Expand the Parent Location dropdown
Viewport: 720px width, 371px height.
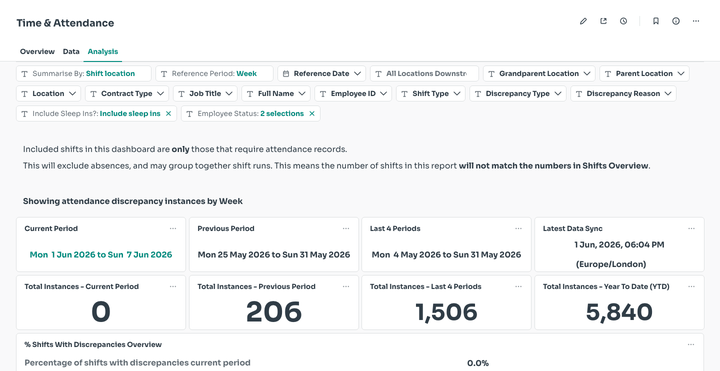click(644, 73)
